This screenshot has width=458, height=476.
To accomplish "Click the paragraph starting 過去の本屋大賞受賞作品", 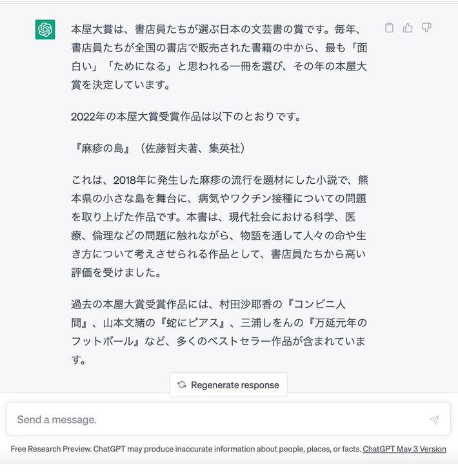I will pos(219,332).
